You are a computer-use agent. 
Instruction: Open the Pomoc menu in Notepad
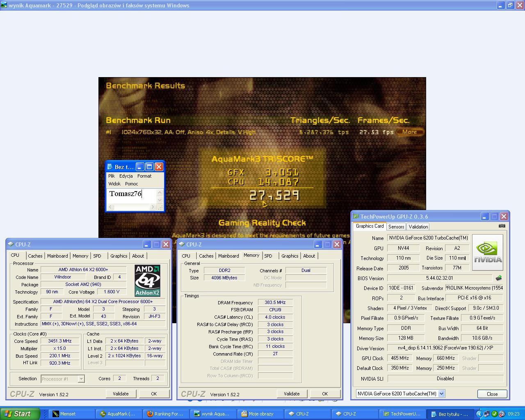(132, 184)
